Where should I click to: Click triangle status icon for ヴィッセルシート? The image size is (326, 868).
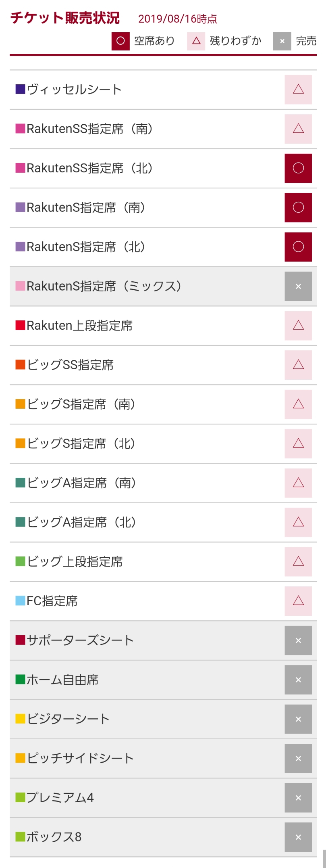click(298, 90)
